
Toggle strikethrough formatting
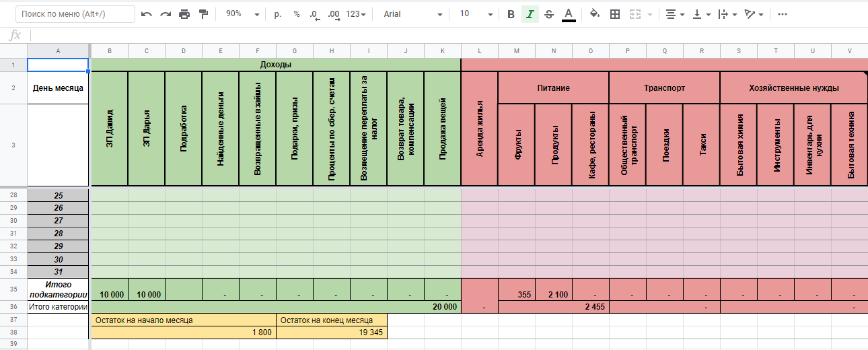[549, 14]
